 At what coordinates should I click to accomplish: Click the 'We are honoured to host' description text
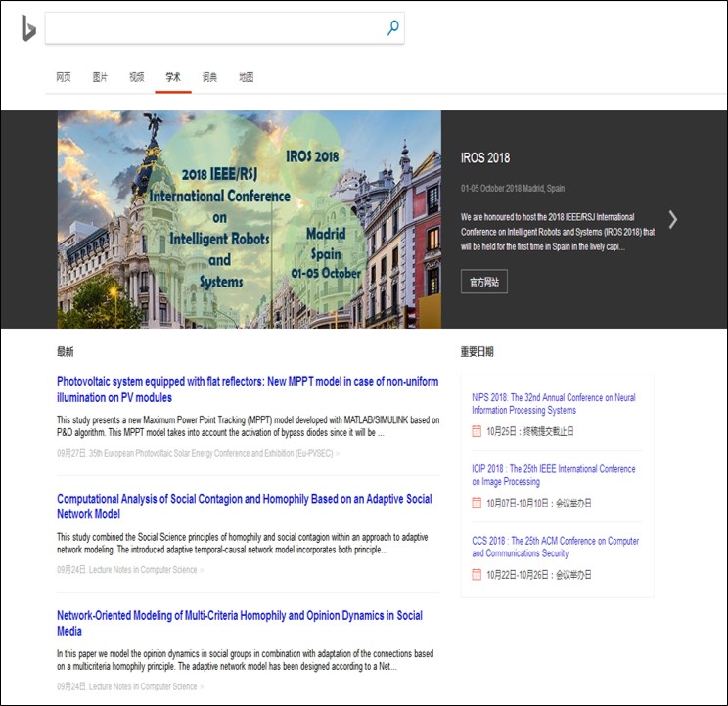click(558, 232)
